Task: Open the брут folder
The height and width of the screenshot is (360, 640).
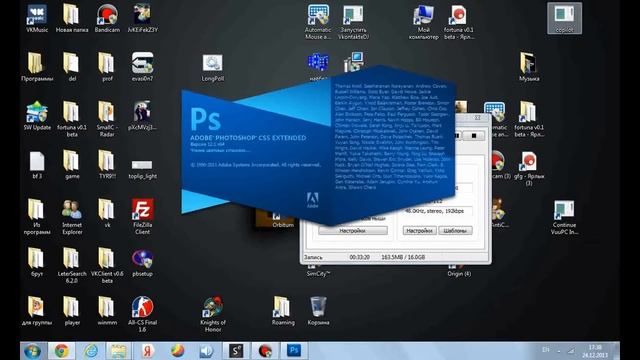Action: 37,262
